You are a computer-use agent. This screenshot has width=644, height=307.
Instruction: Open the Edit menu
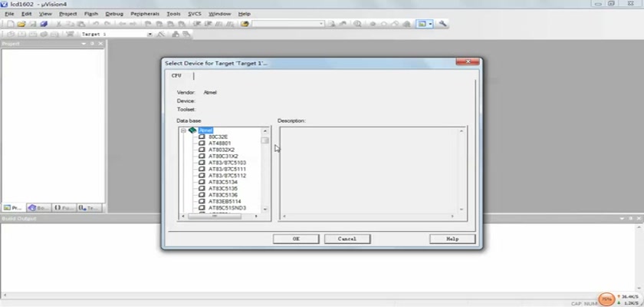(26, 14)
